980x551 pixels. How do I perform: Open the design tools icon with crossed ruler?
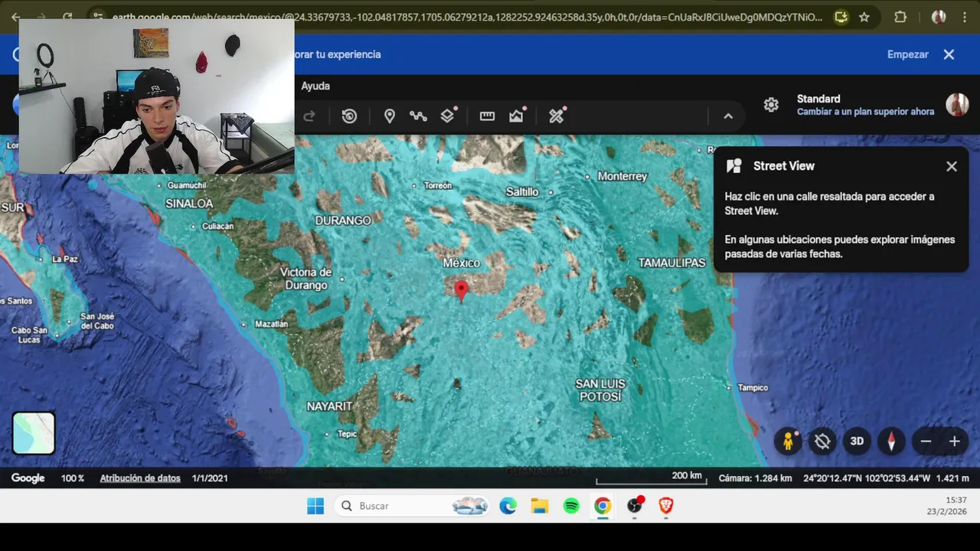point(557,116)
